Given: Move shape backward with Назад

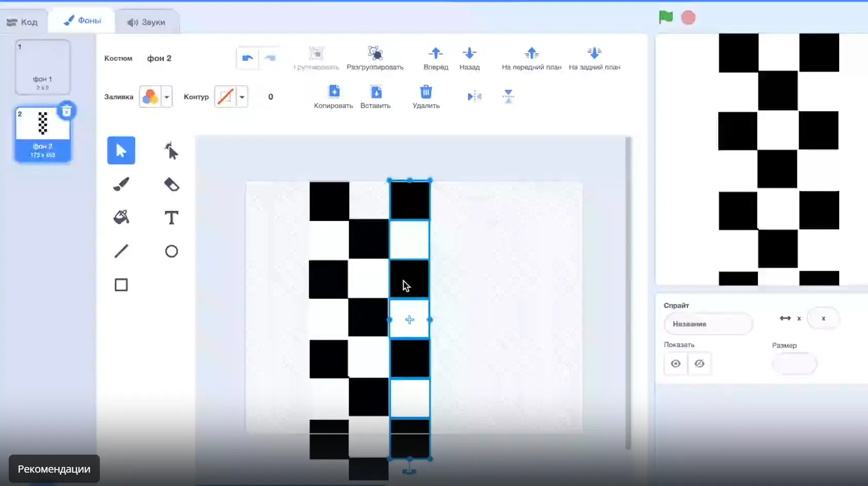Looking at the screenshot, I should tap(470, 58).
